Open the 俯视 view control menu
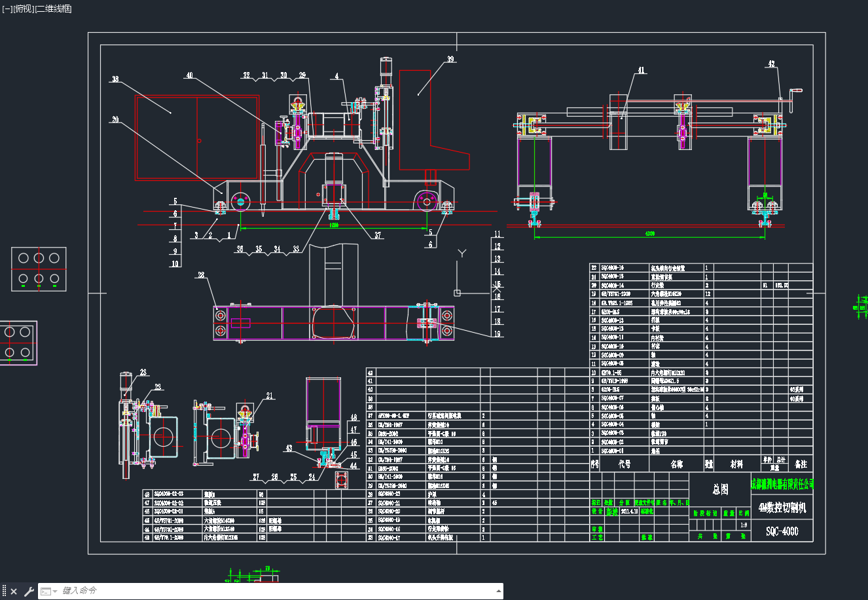 pyautogui.click(x=22, y=9)
